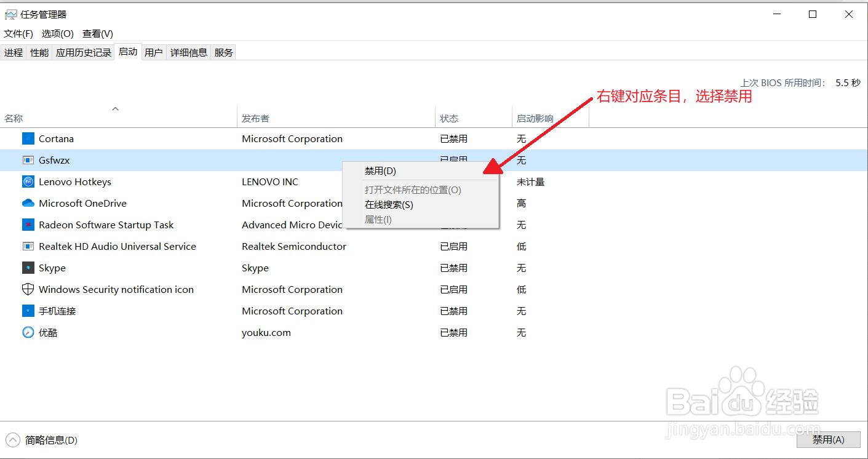Click Realtek's 已启用 status cell

pyautogui.click(x=453, y=246)
